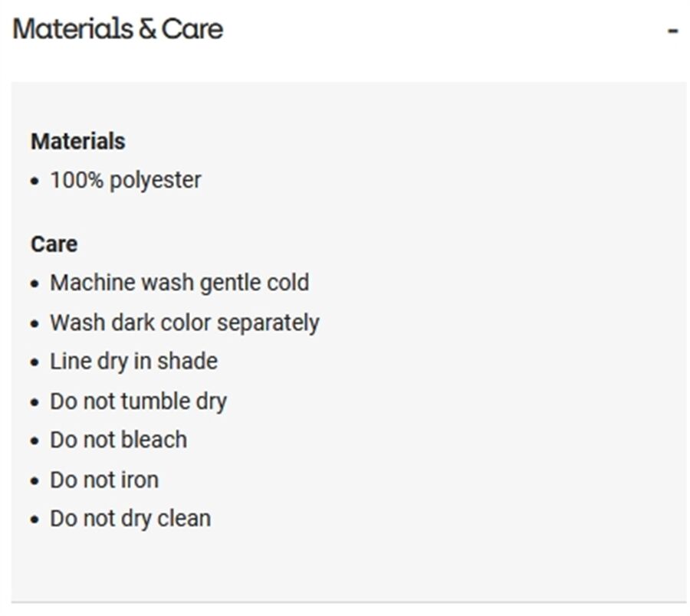
Task: Click the bullet beside Wash dark color separately
Action: click(34, 324)
